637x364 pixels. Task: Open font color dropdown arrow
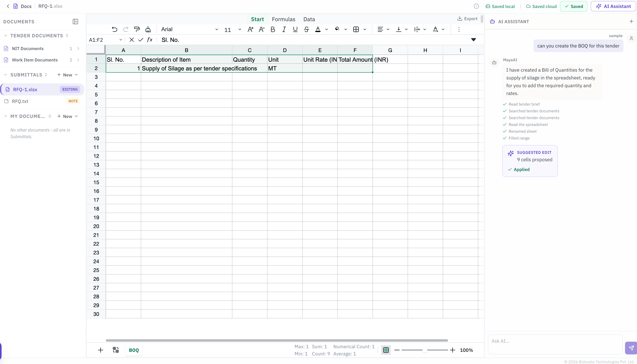(x=326, y=30)
